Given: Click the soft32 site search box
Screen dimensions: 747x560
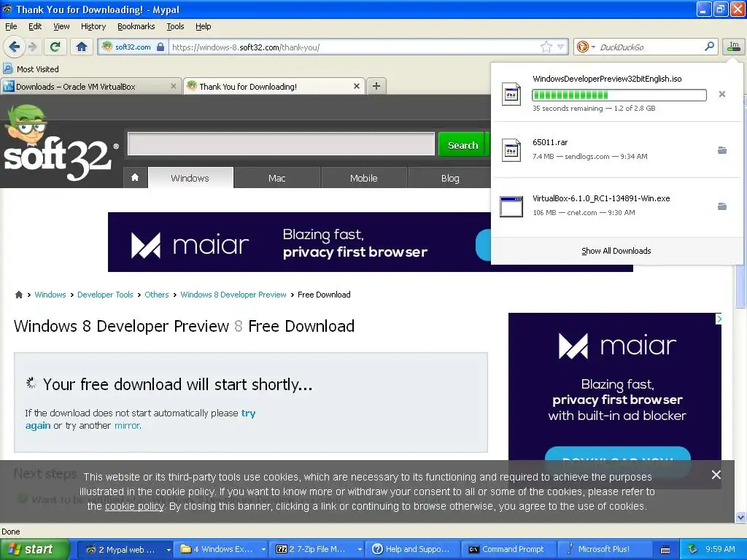Looking at the screenshot, I should pyautogui.click(x=281, y=144).
